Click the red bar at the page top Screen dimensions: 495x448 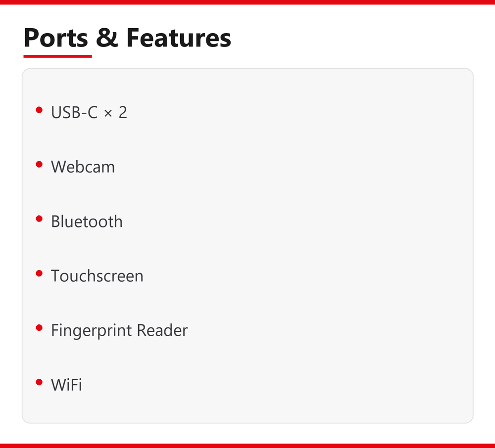coord(247,2)
